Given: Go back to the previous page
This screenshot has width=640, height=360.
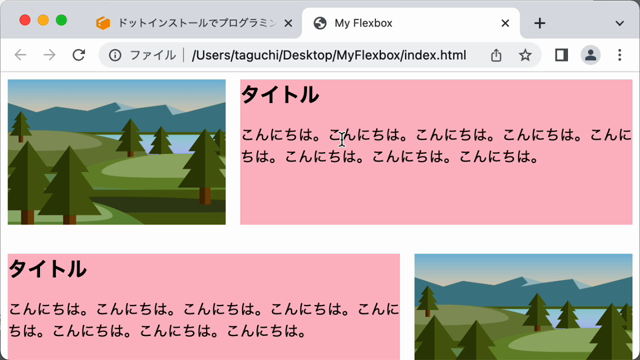Looking at the screenshot, I should (20, 55).
